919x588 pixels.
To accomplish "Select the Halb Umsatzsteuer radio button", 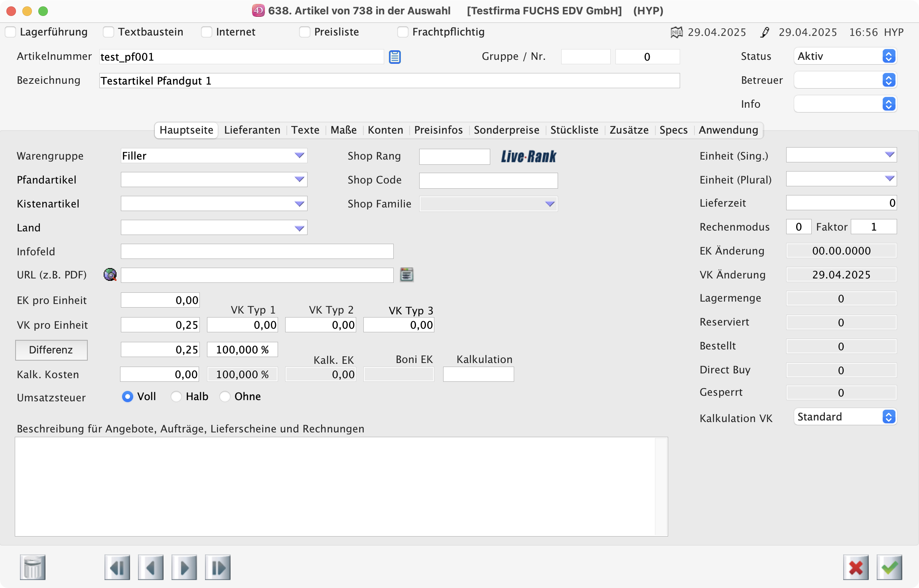I will pos(176,397).
